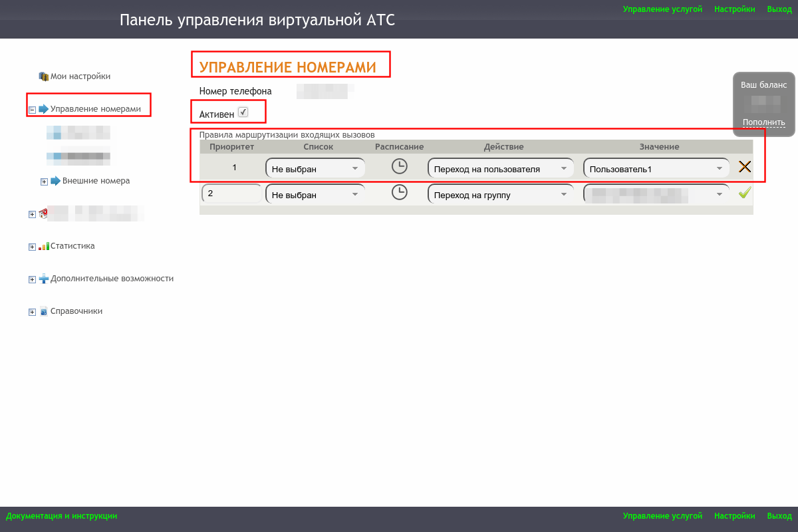Select Дополнительные возможности sidebar item

pos(112,279)
